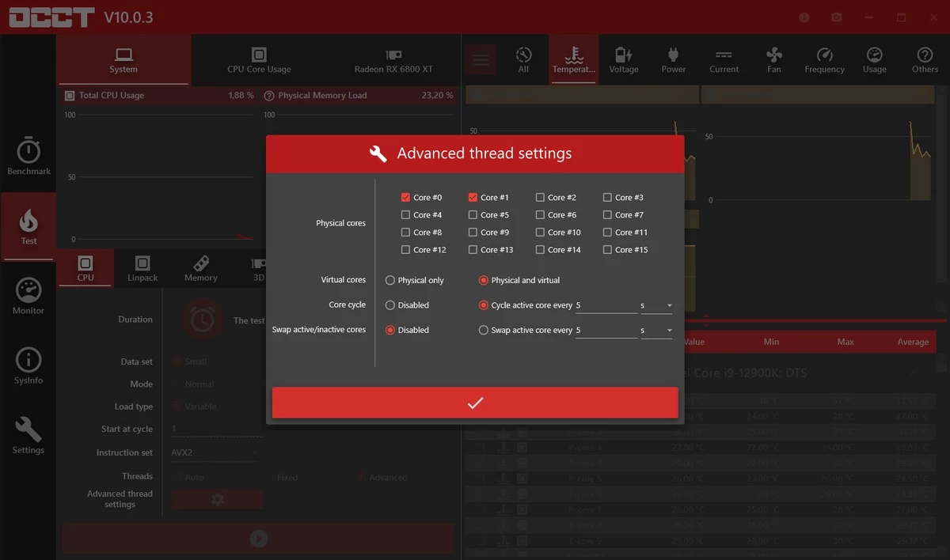Check Core #14 checkbox
The image size is (950, 560).
click(x=540, y=250)
